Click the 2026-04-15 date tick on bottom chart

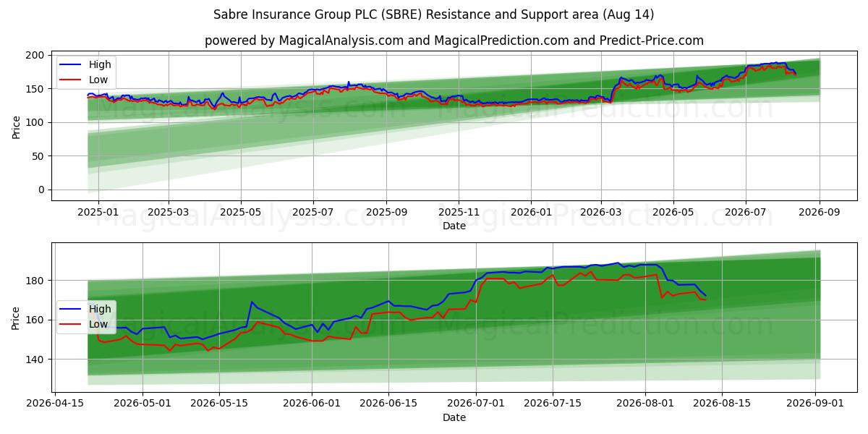click(x=55, y=404)
